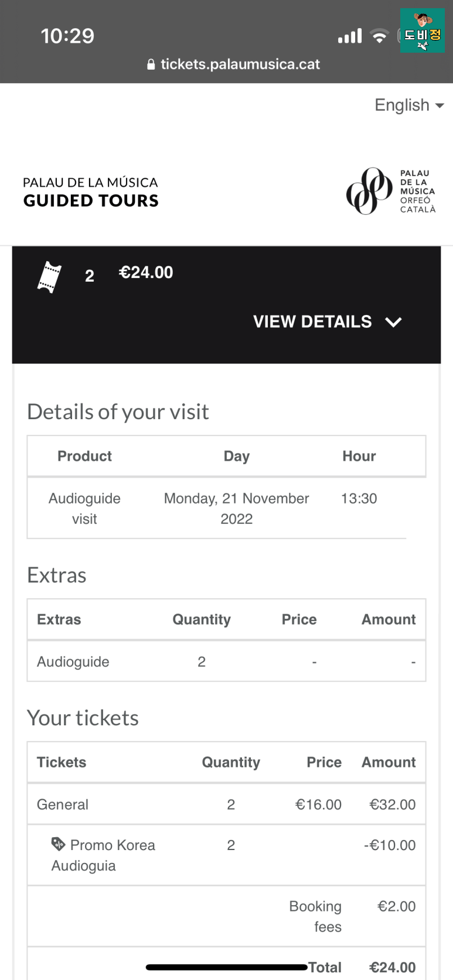Tap the tickets.palaumusica.cat address bar
This screenshot has height=980, width=453.
click(234, 64)
